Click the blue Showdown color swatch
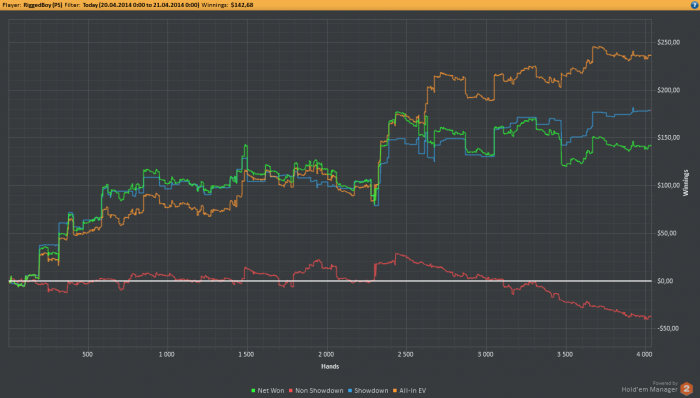The height and width of the screenshot is (398, 700). 350,390
